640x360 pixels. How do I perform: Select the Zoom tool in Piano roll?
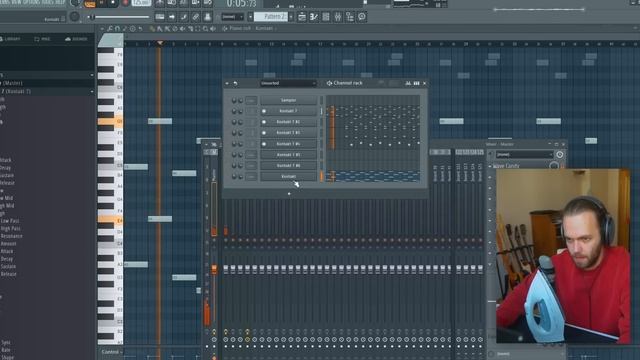pos(205,29)
